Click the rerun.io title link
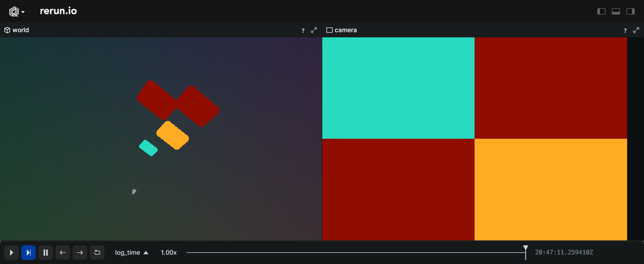This screenshot has height=264, width=644. (x=58, y=11)
